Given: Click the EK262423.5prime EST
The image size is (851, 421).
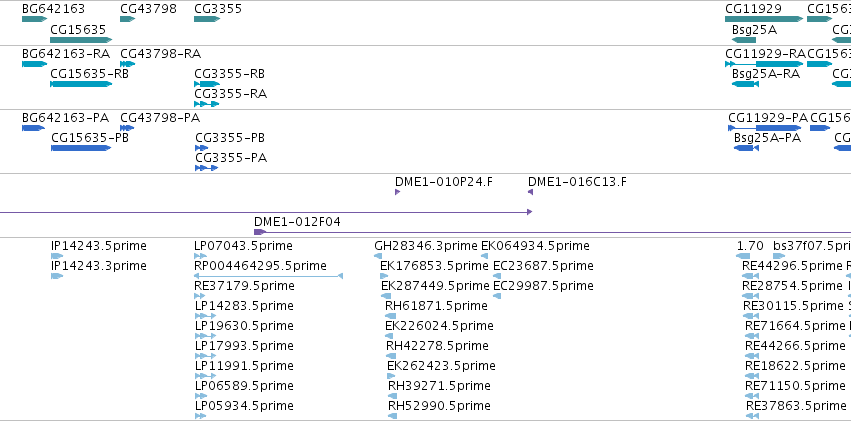Looking at the screenshot, I should [391, 377].
